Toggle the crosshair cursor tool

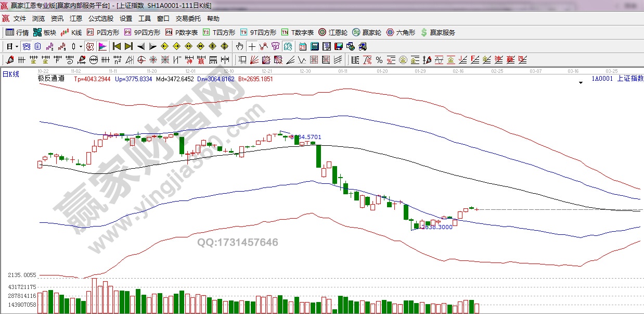pyautogui.click(x=252, y=46)
